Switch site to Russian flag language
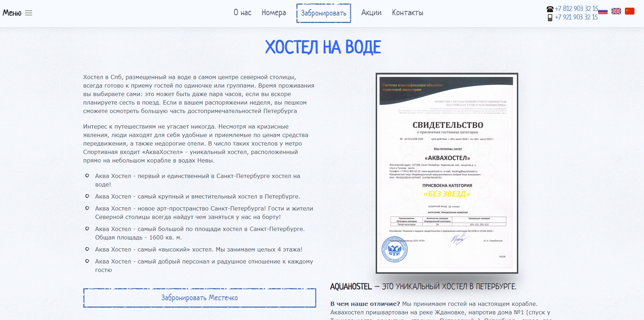 tap(603, 11)
